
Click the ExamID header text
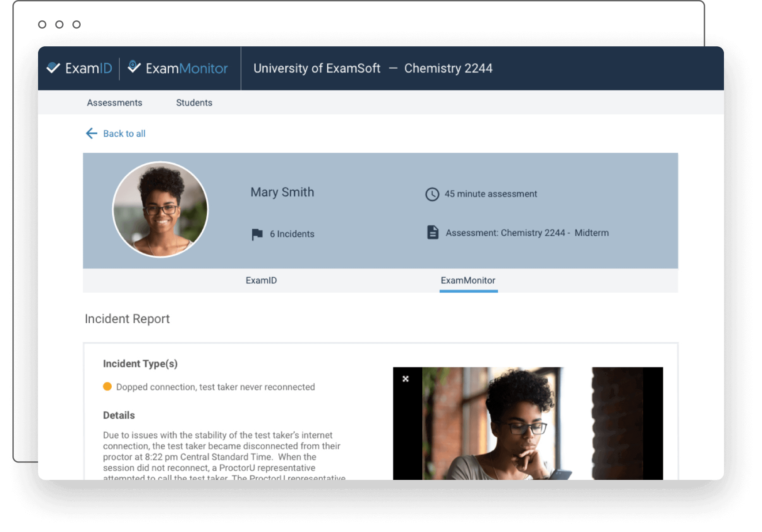89,68
